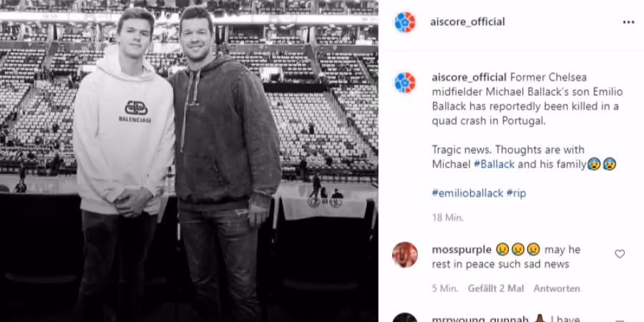Image resolution: width=644 pixels, height=322 pixels.
Task: Open mrpyoung_gunnah's profile avatar
Action: tap(404, 318)
